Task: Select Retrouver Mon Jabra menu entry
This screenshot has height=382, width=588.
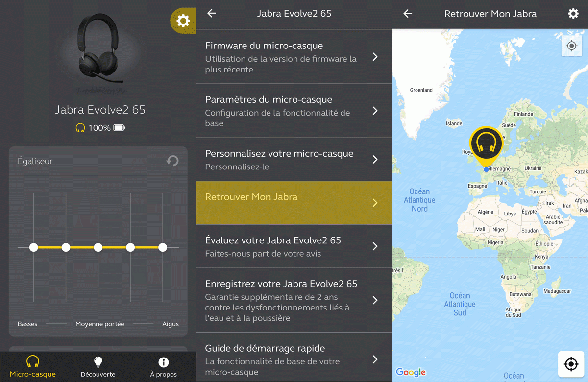Action: coord(294,203)
